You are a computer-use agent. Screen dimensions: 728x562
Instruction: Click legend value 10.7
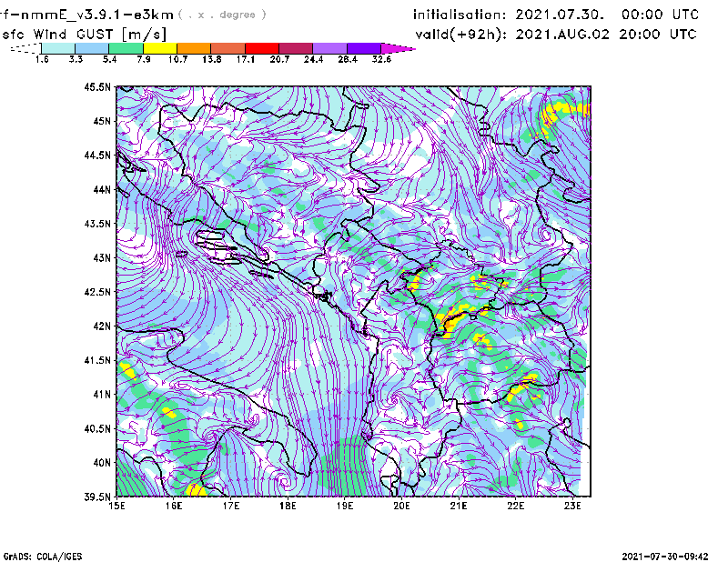(x=177, y=59)
